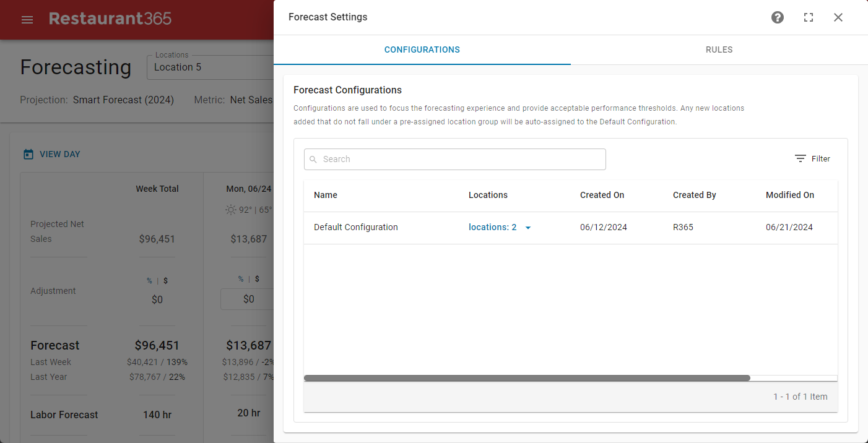Expand the locations: 2 dropdown
Viewport: 868px width, 443px height.
pyautogui.click(x=500, y=227)
